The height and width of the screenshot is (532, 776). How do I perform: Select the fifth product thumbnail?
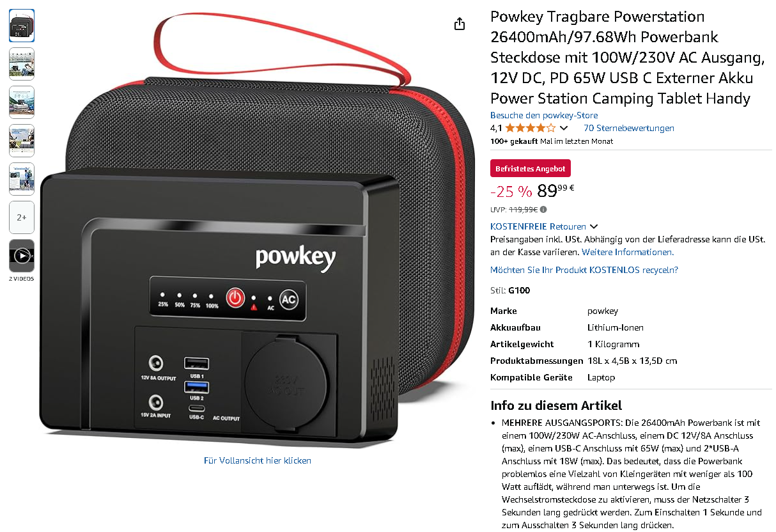click(22, 179)
